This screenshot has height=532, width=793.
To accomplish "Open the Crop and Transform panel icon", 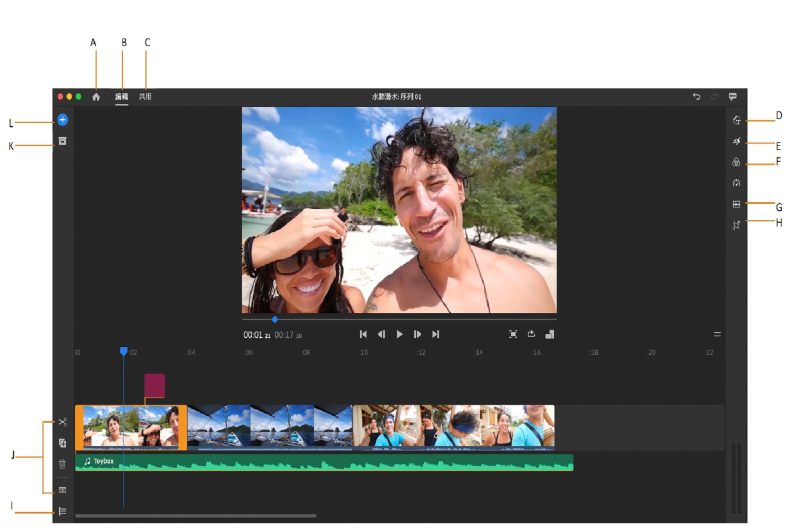I will tap(736, 225).
